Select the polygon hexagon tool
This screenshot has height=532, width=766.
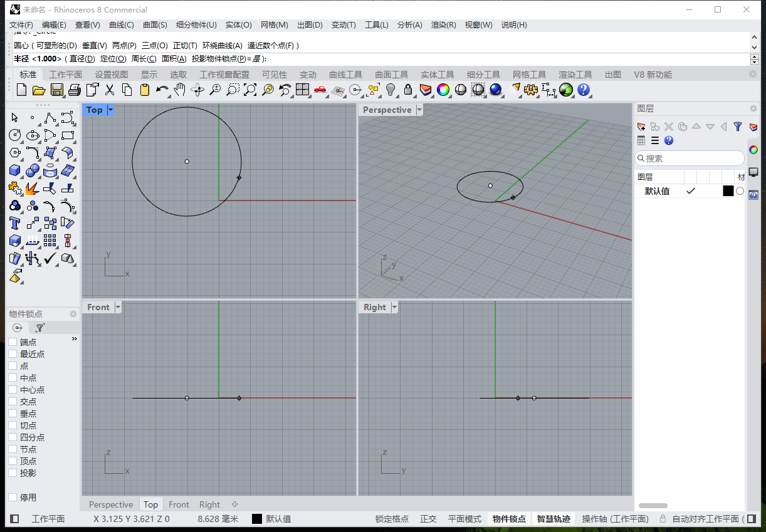click(15, 152)
